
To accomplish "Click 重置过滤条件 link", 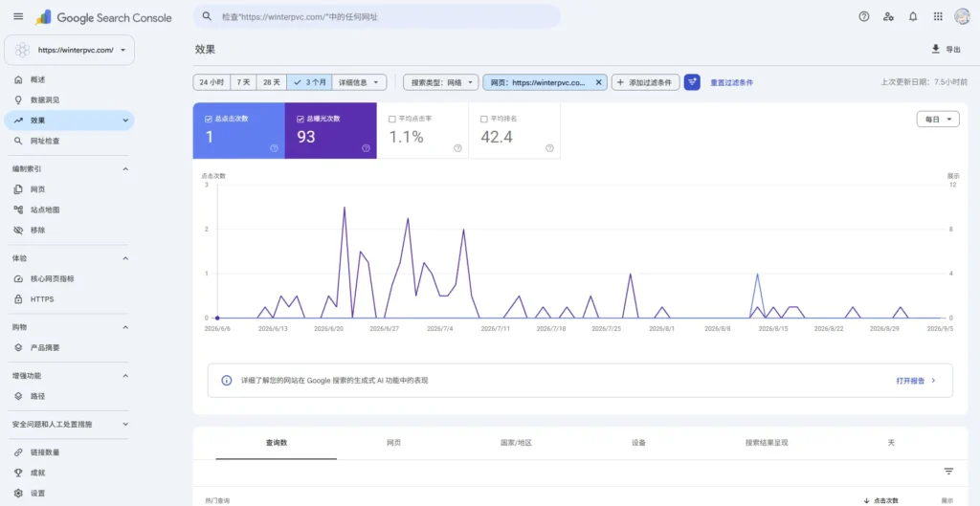I will pyautogui.click(x=731, y=82).
